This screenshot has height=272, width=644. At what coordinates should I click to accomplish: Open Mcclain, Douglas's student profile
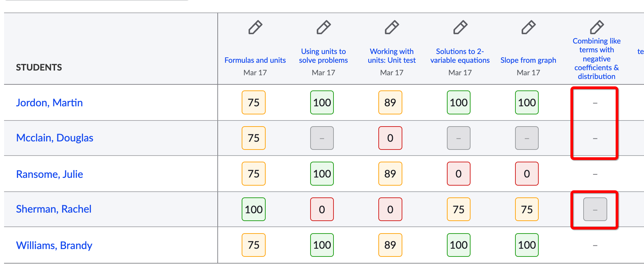55,138
